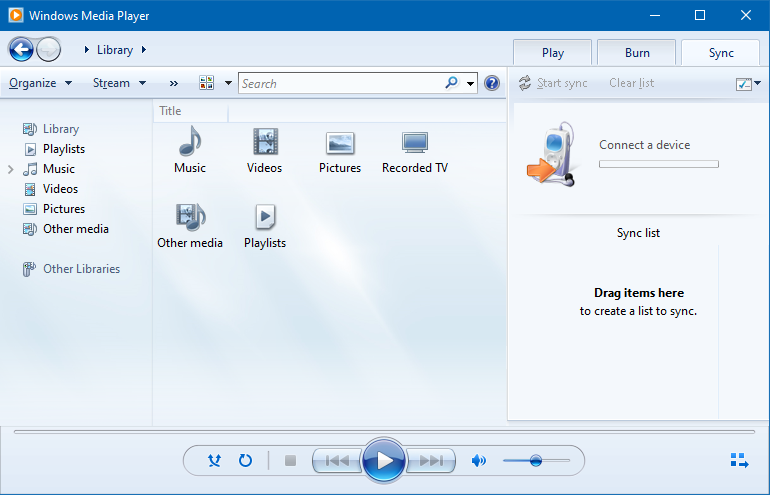Click the Connect a device text
The width and height of the screenshot is (770, 495).
pos(644,145)
